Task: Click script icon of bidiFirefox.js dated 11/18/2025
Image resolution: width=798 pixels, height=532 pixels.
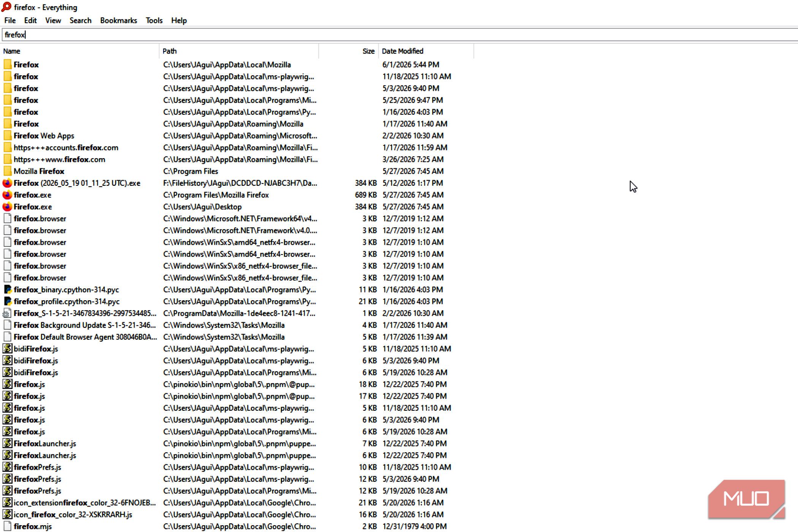Action: pyautogui.click(x=7, y=348)
